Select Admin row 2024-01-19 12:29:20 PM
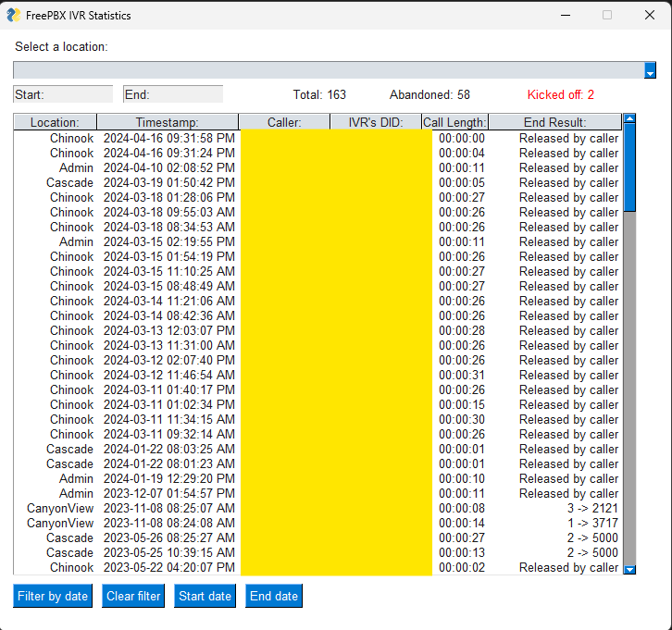The width and height of the screenshot is (672, 630). coord(317,478)
